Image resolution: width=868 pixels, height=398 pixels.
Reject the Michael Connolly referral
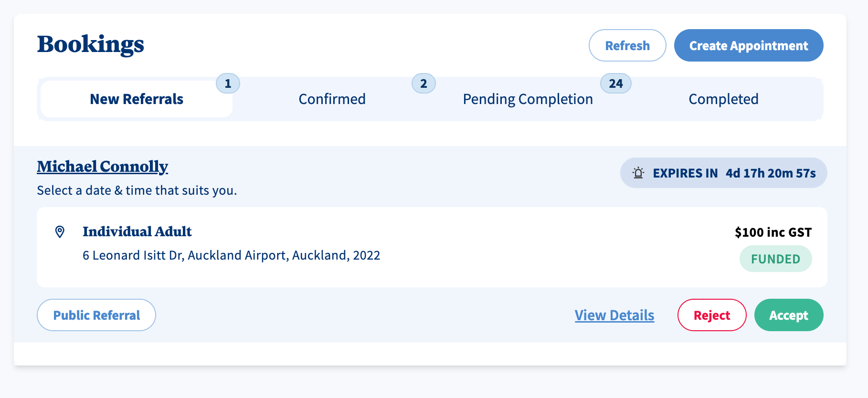pyautogui.click(x=711, y=315)
